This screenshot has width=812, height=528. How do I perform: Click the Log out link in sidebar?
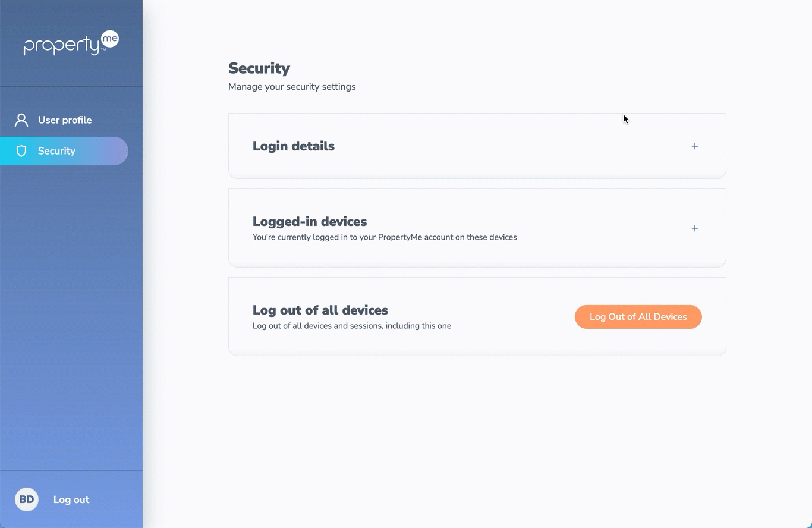pyautogui.click(x=71, y=499)
